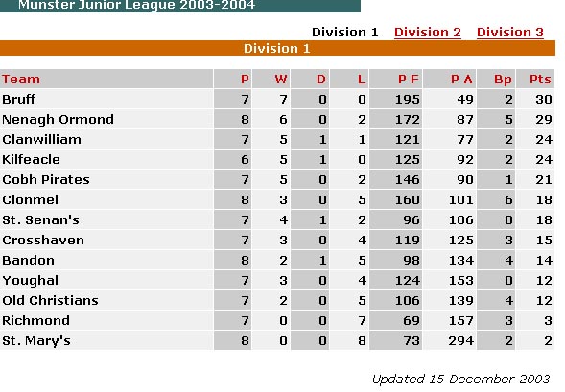Select the Nenagh Ormond team name
This screenshot has width=565, height=392.
tap(58, 120)
